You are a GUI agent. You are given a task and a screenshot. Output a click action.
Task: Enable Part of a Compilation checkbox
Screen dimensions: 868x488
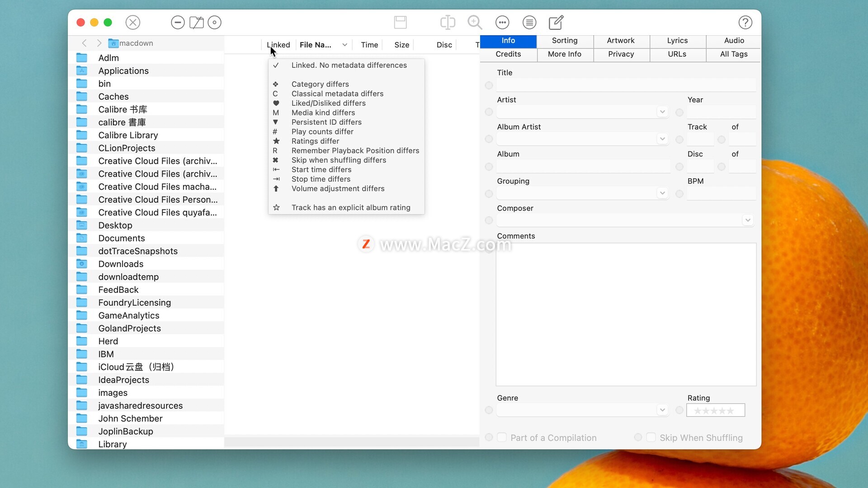(502, 437)
